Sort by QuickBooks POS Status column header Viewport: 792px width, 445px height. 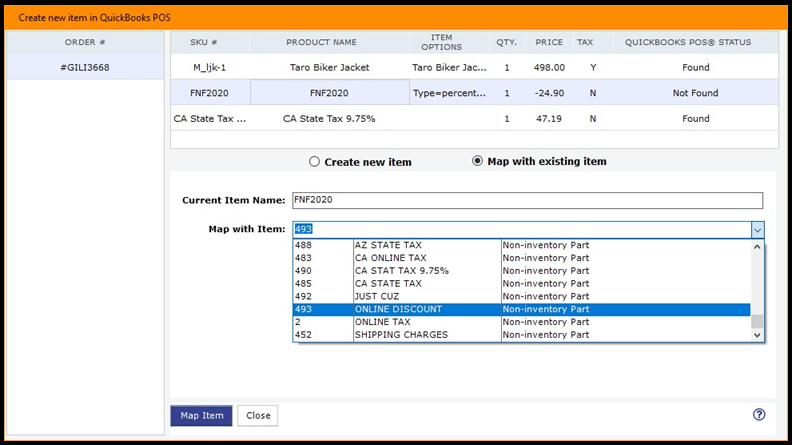click(687, 43)
